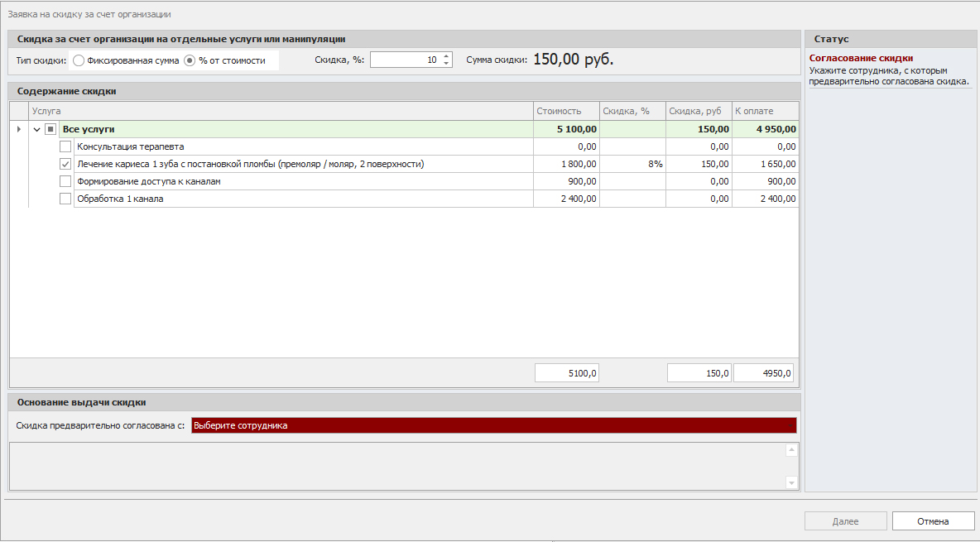Decrease discount percent with down arrow
The image size is (980, 542).
[x=447, y=64]
